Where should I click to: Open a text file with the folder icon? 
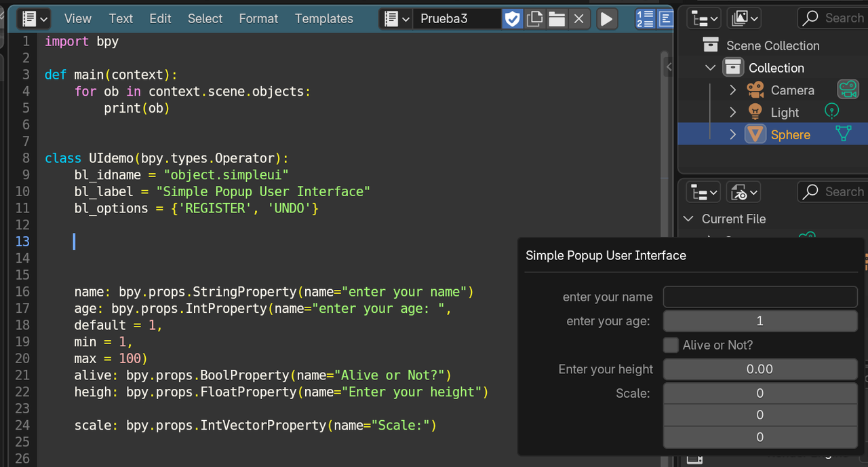click(x=557, y=19)
